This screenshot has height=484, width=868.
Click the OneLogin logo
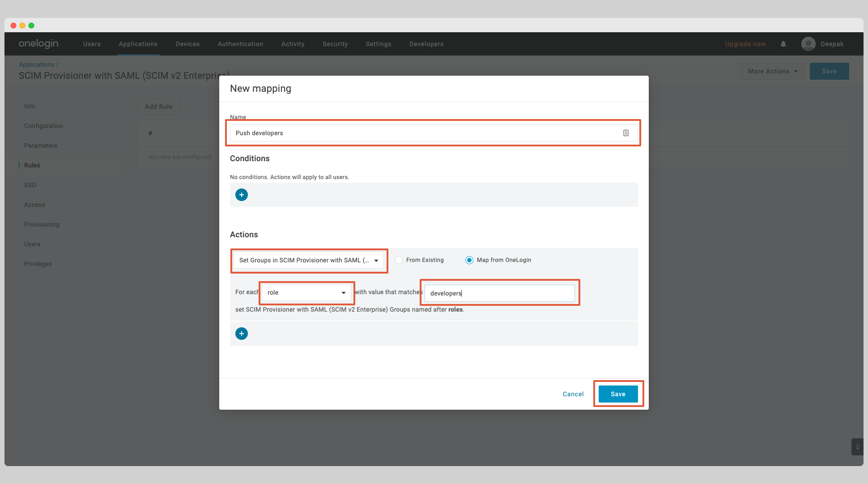click(x=38, y=43)
